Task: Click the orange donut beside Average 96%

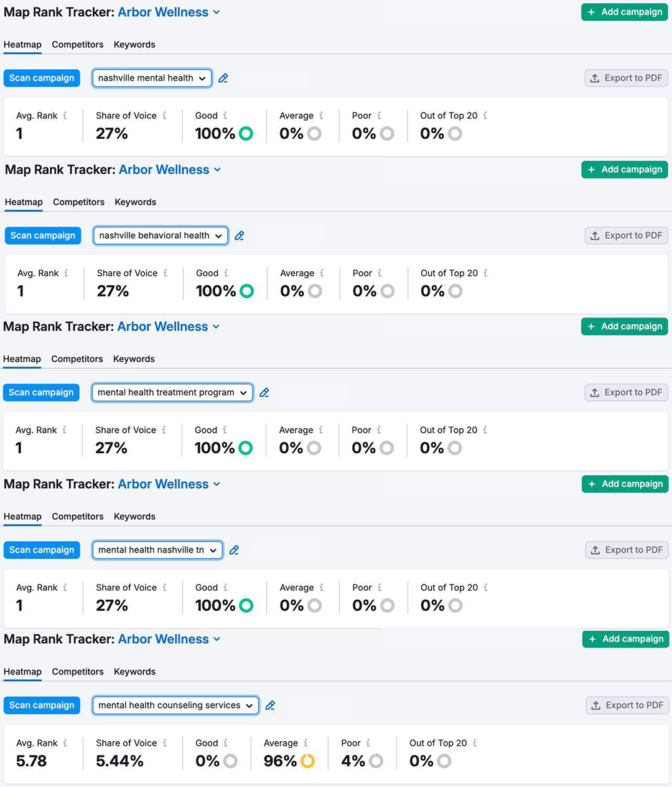Action: 307,761
